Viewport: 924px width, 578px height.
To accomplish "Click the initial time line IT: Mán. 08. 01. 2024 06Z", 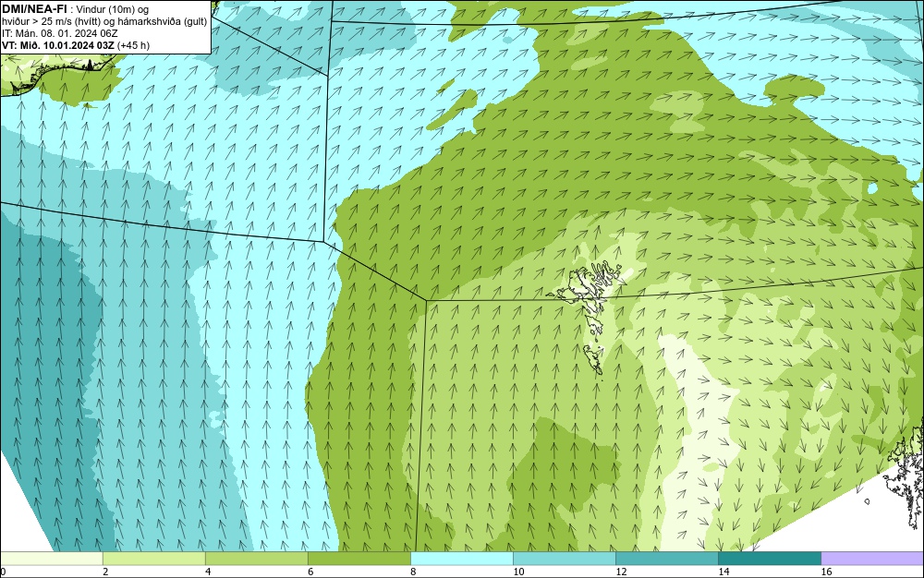I will pyautogui.click(x=59, y=33).
